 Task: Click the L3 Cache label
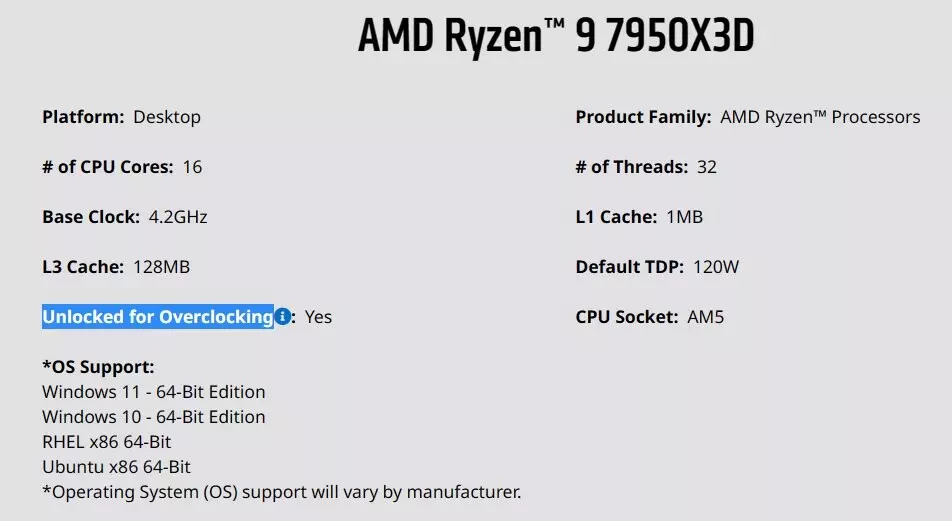click(83, 267)
